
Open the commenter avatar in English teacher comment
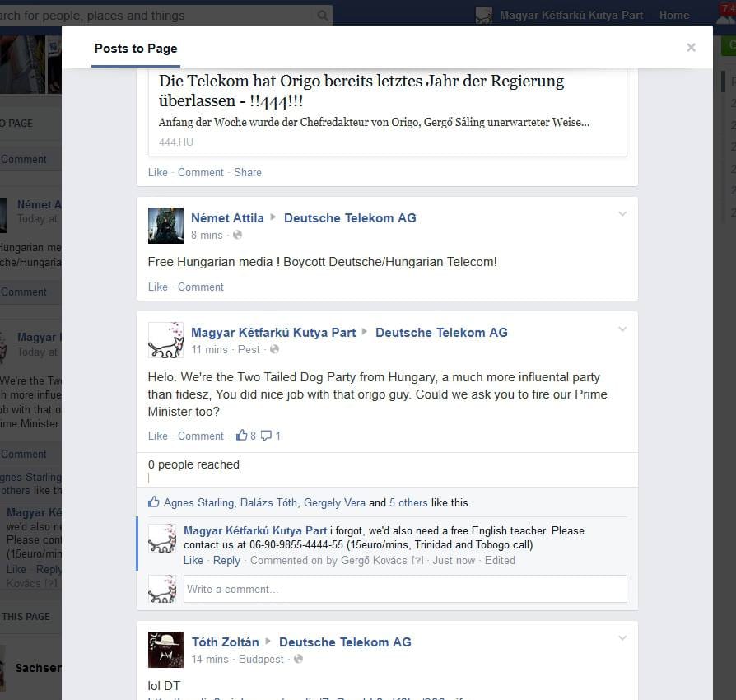coord(162,539)
